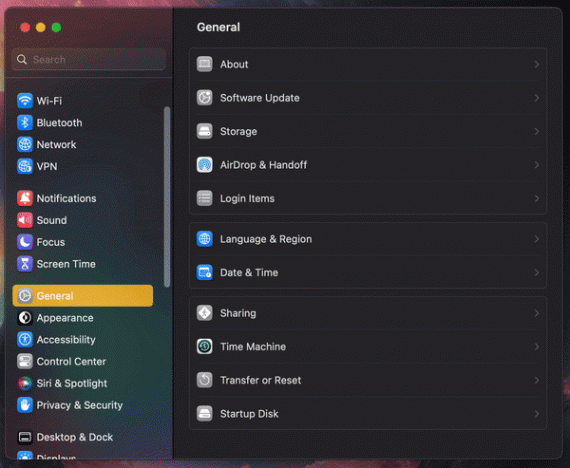This screenshot has width=570, height=468.
Task: Focus the Search field in sidebar
Action: point(88,59)
